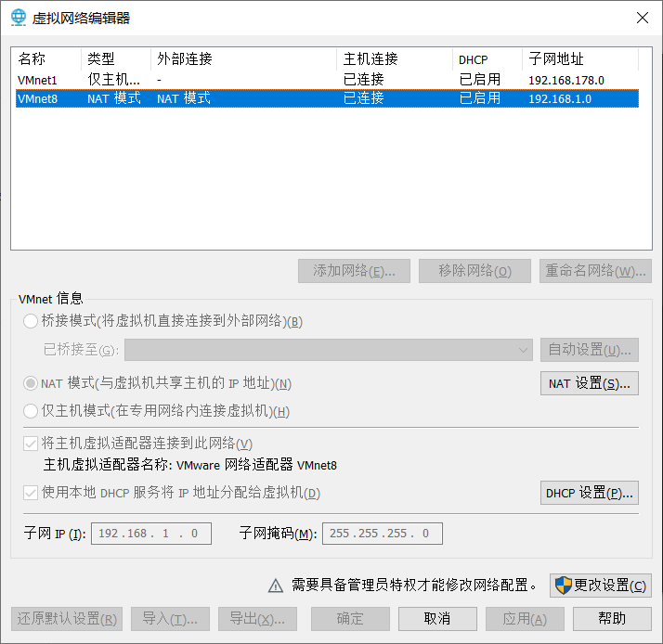
Task: Click subnet address 192.168.178.0
Action: pos(566,81)
